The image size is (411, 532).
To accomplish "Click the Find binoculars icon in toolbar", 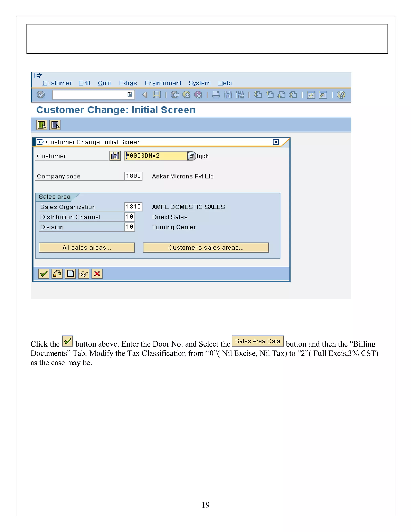I will click(x=228, y=95).
